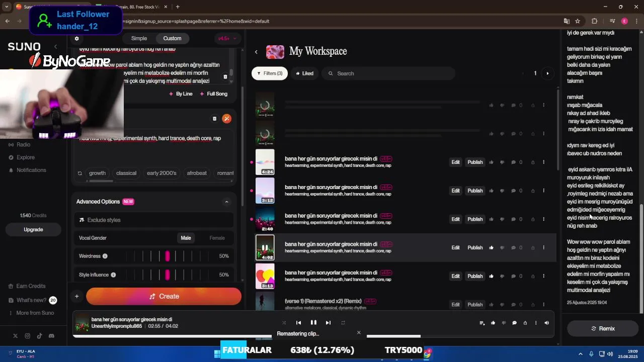
Task: Open What's new? in sidebar
Action: coord(31,300)
